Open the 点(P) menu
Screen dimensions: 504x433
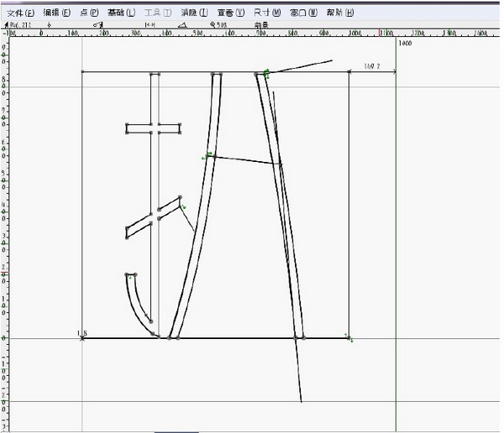[88, 13]
